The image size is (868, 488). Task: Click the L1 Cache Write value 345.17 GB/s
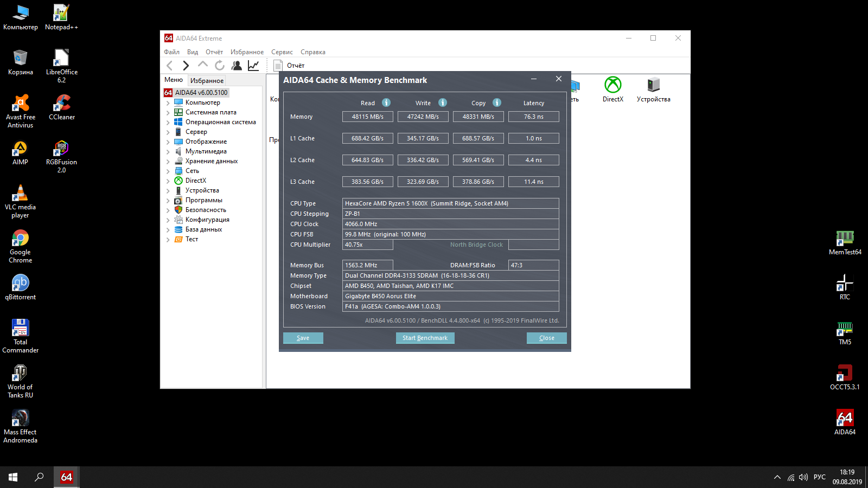coord(423,138)
